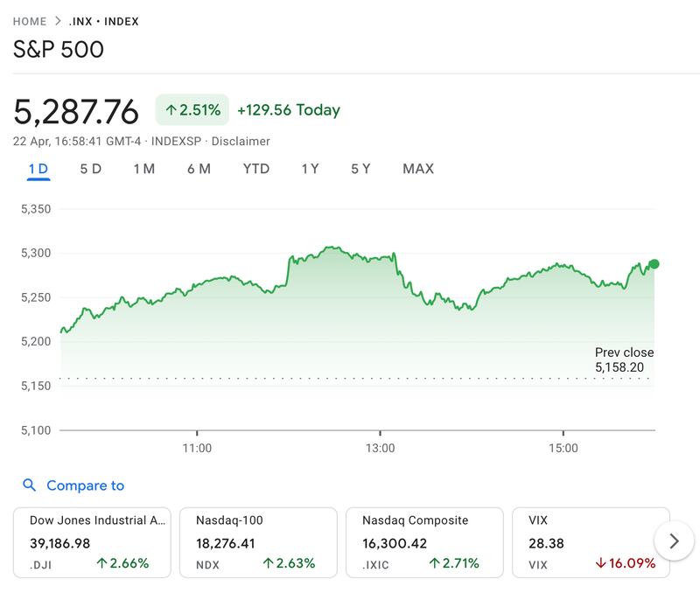700x593 pixels.
Task: Open the Nasdaq Composite card
Action: pyautogui.click(x=424, y=542)
